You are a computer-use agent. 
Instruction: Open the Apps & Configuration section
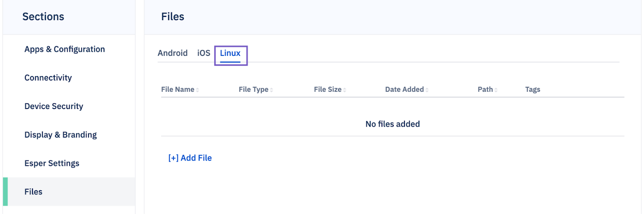pyautogui.click(x=65, y=49)
